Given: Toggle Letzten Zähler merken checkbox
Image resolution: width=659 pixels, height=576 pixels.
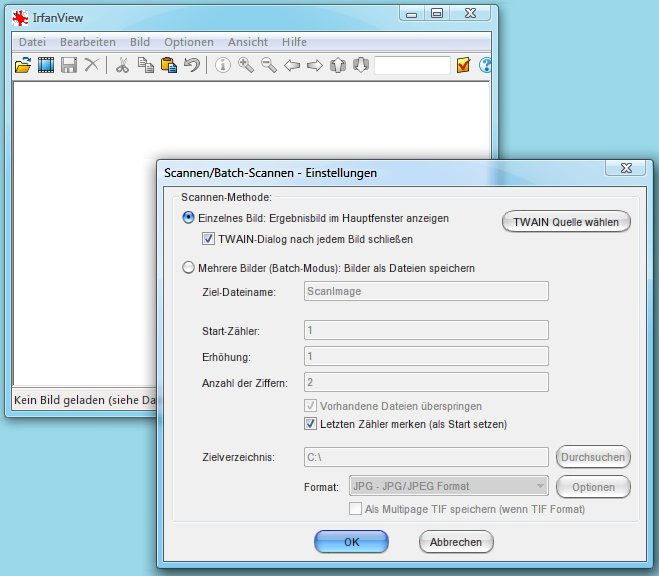Looking at the screenshot, I should pyautogui.click(x=310, y=423).
